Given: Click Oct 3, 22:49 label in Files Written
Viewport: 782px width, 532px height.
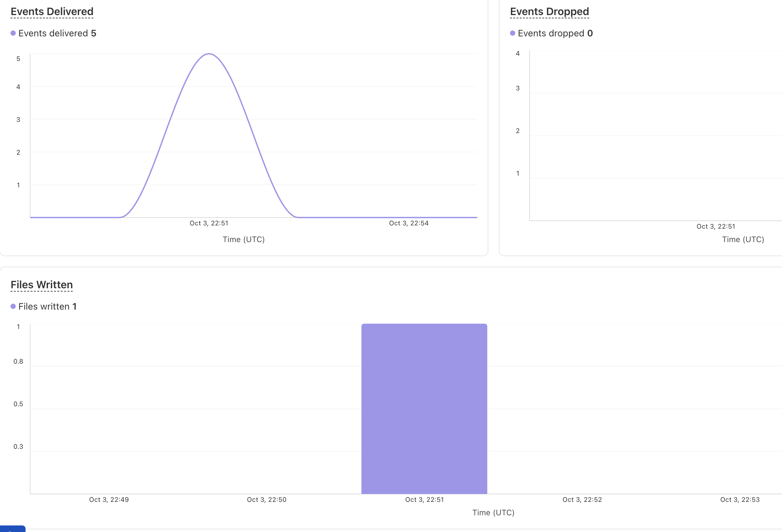Looking at the screenshot, I should (x=109, y=500).
